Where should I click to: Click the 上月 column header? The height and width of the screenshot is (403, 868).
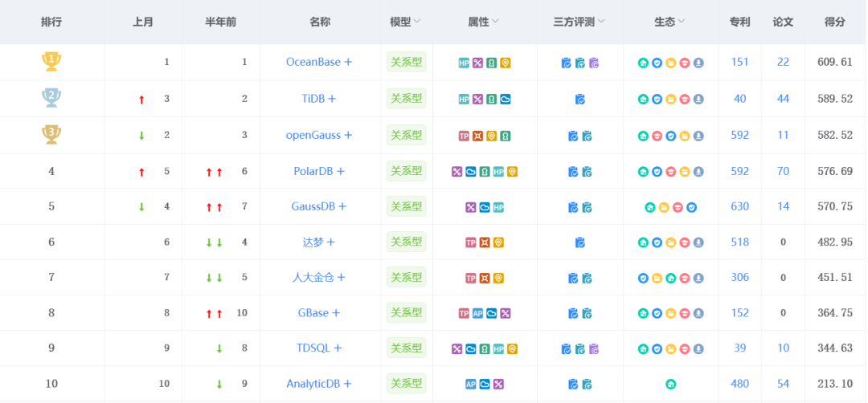(x=143, y=22)
